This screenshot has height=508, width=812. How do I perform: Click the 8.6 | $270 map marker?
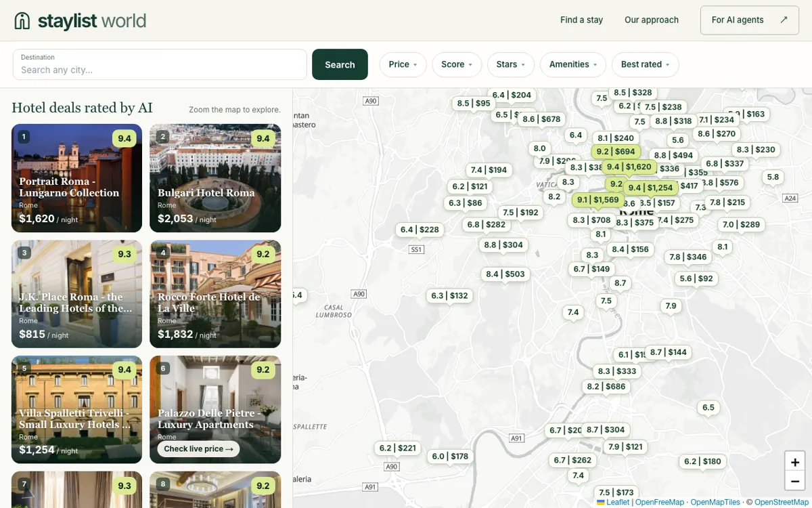(717, 133)
